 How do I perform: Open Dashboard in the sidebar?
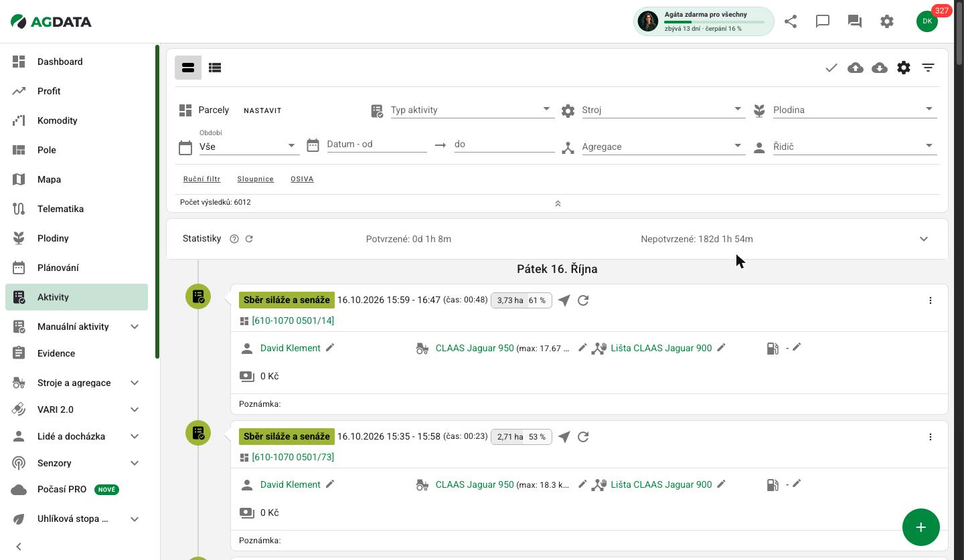click(x=76, y=62)
